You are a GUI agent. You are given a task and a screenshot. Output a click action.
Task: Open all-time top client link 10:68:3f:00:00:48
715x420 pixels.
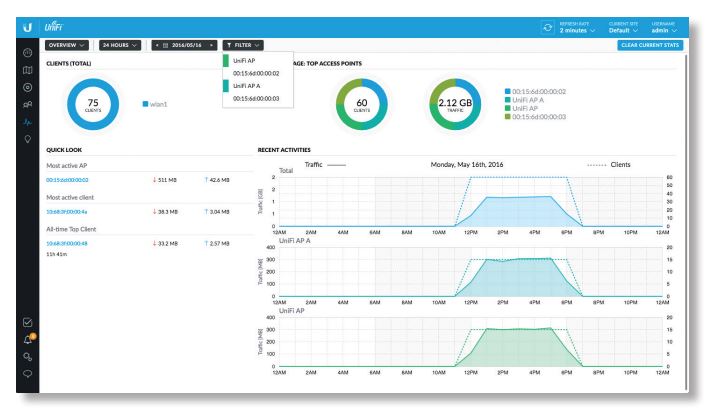click(67, 244)
